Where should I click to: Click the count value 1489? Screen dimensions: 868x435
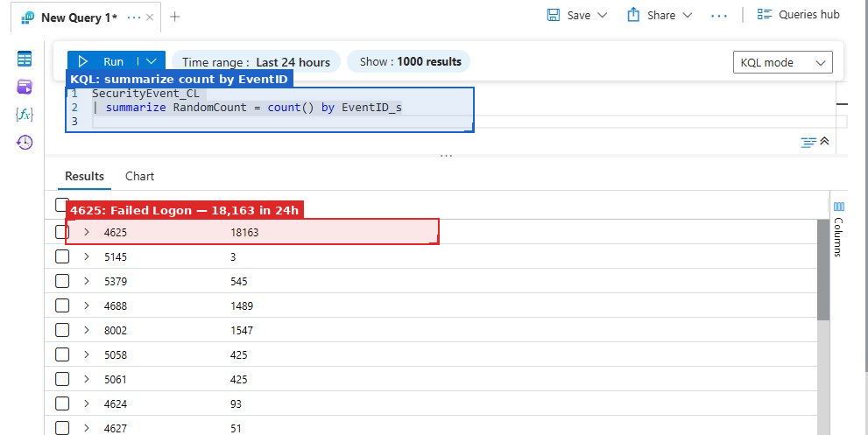point(242,306)
